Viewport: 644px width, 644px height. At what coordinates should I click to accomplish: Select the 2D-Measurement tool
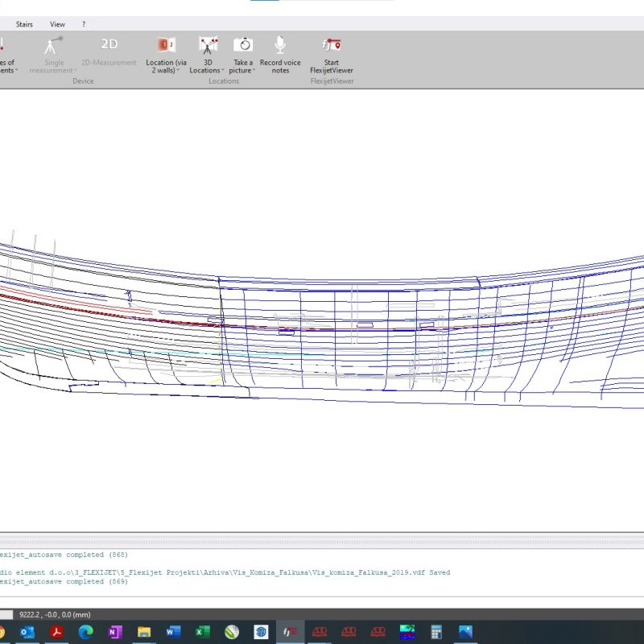(x=109, y=45)
